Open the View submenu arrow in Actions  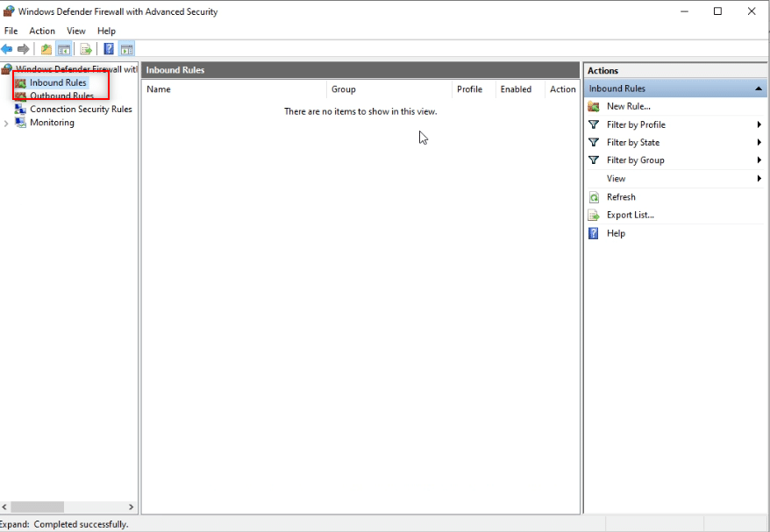[759, 179]
